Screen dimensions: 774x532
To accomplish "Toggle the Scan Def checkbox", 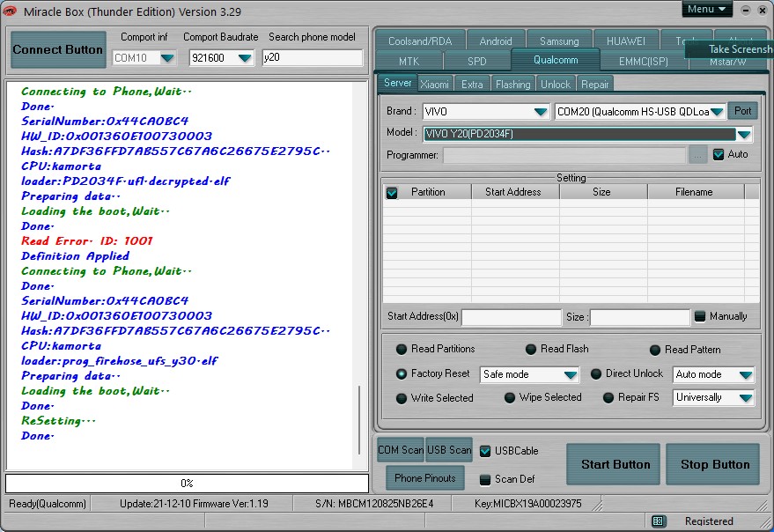I will 485,479.
